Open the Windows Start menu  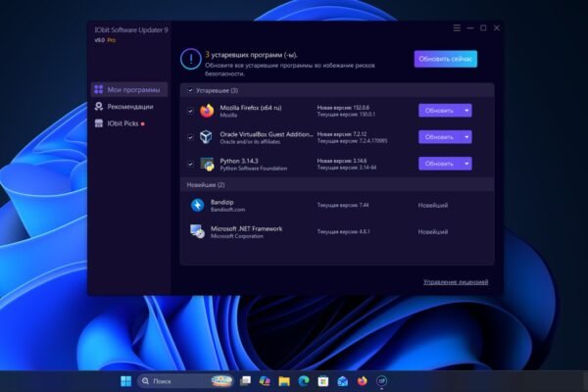(x=126, y=381)
